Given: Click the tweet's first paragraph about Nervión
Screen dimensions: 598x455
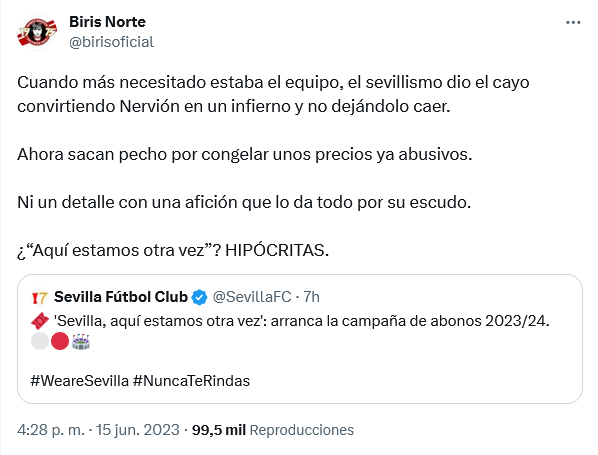Looking at the screenshot, I should tap(273, 94).
